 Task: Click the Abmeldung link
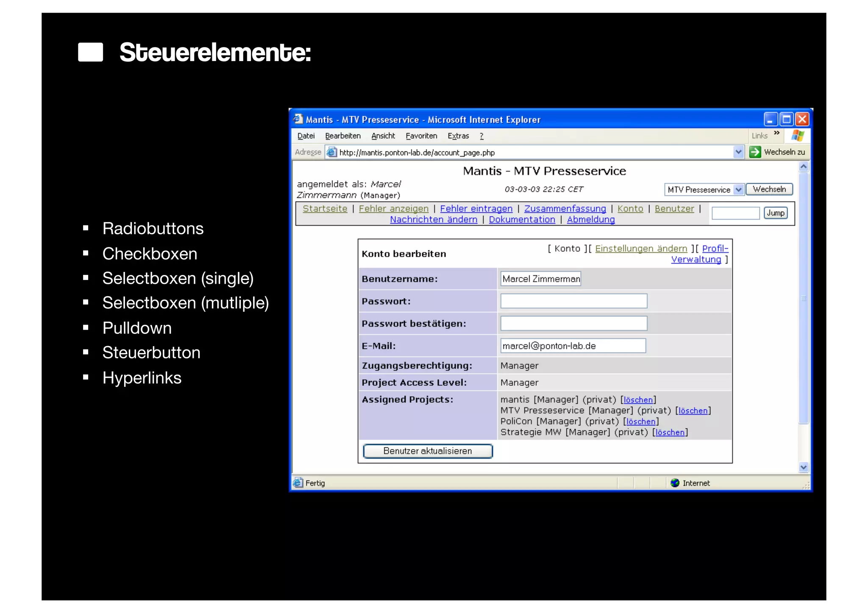tap(591, 219)
